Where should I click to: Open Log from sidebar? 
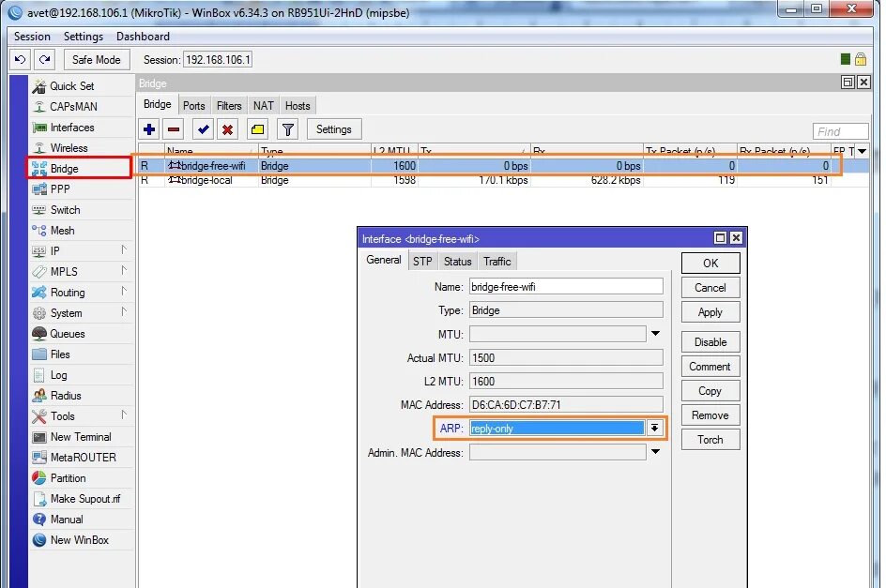pyautogui.click(x=58, y=375)
